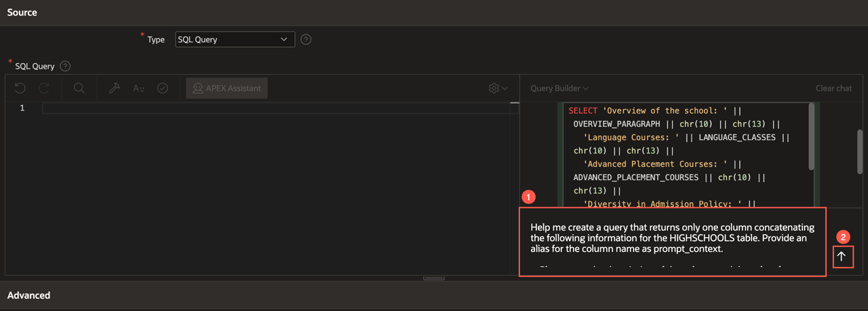Open help for the SQL Query field
This screenshot has height=311, width=868.
point(65,67)
